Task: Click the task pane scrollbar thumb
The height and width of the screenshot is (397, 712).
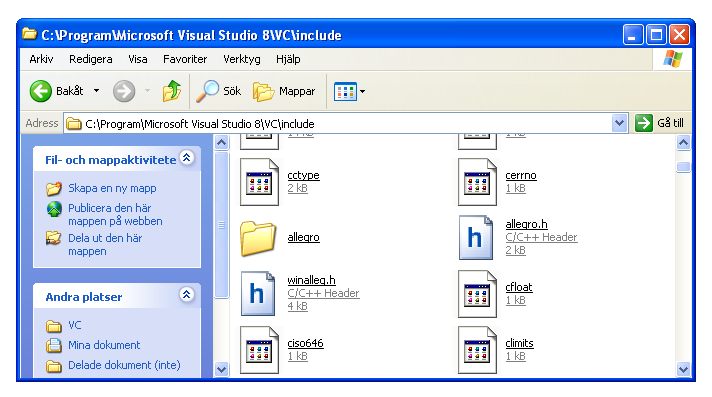Action: coord(221,225)
